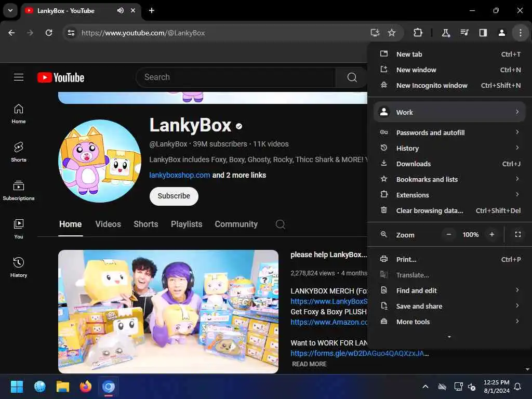Open File Explorer from the taskbar
This screenshot has width=532, height=399.
63,387
